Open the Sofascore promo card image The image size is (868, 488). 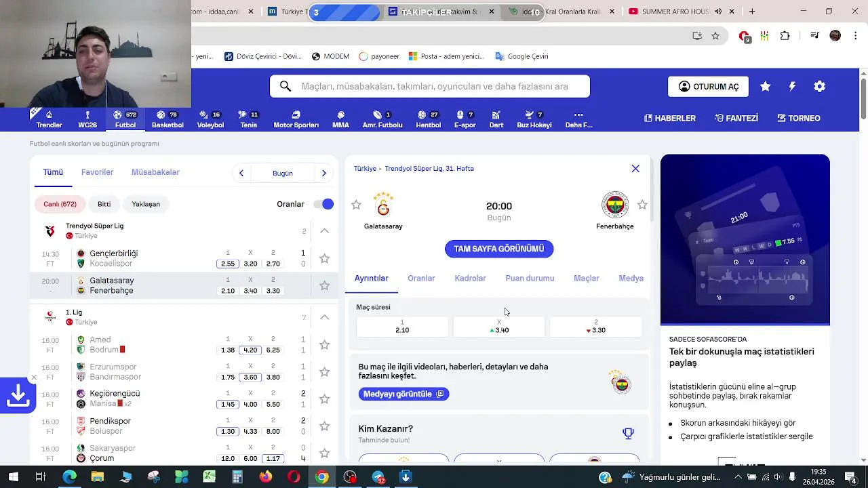click(x=745, y=240)
